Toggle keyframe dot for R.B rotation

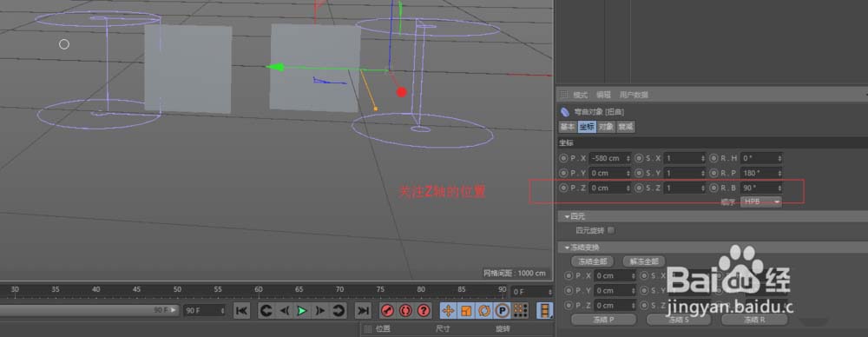pos(714,188)
